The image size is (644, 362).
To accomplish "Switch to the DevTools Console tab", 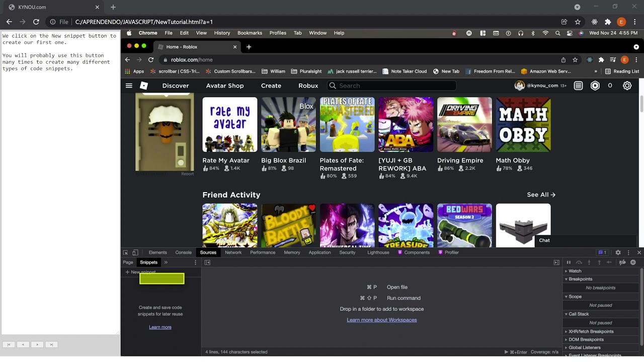I will pos(183,252).
